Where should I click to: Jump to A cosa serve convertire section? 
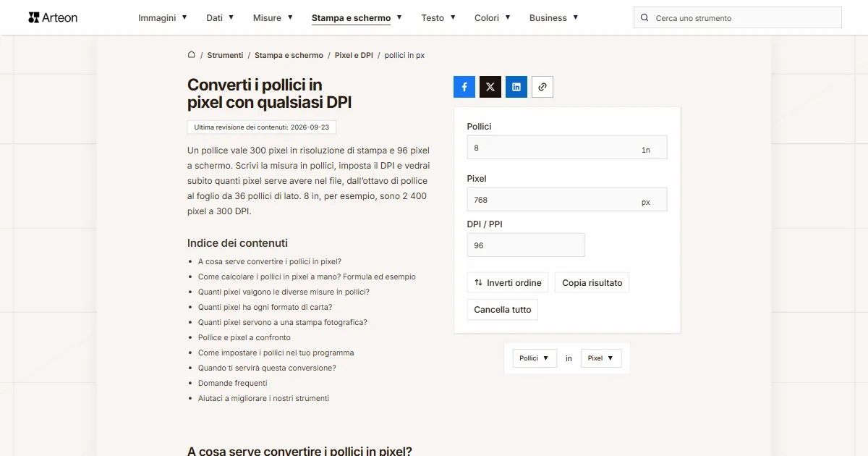pos(270,261)
